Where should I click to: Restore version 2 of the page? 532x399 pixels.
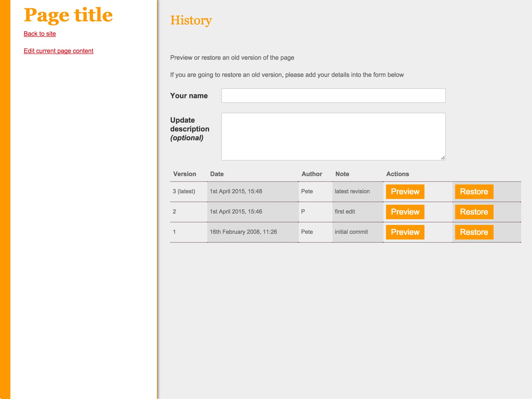coord(474,212)
